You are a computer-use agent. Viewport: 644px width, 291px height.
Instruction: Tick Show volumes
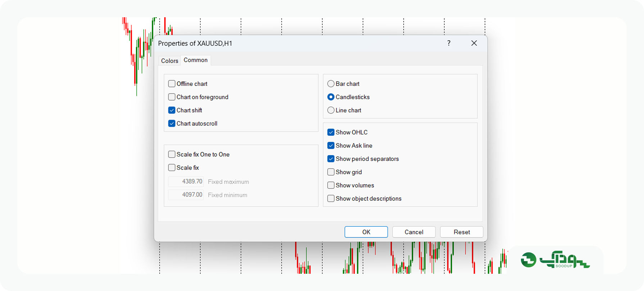(x=331, y=185)
